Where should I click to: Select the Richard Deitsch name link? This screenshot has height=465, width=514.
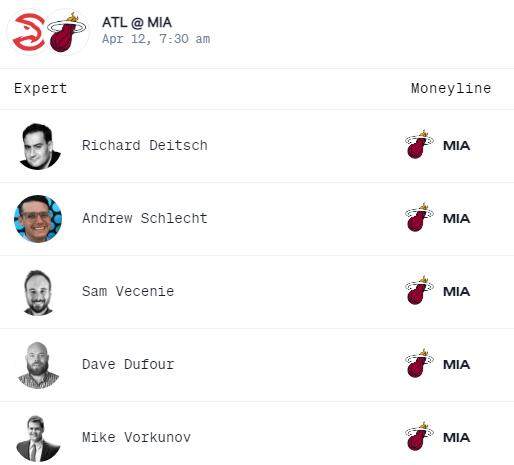click(x=145, y=145)
